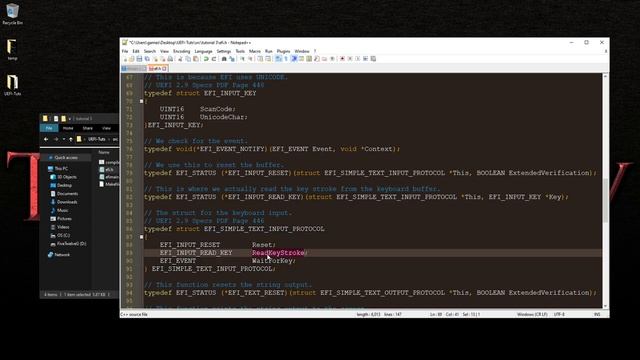Click the Print toolbar icon
The width and height of the screenshot is (640, 360).
pyautogui.click(x=170, y=59)
